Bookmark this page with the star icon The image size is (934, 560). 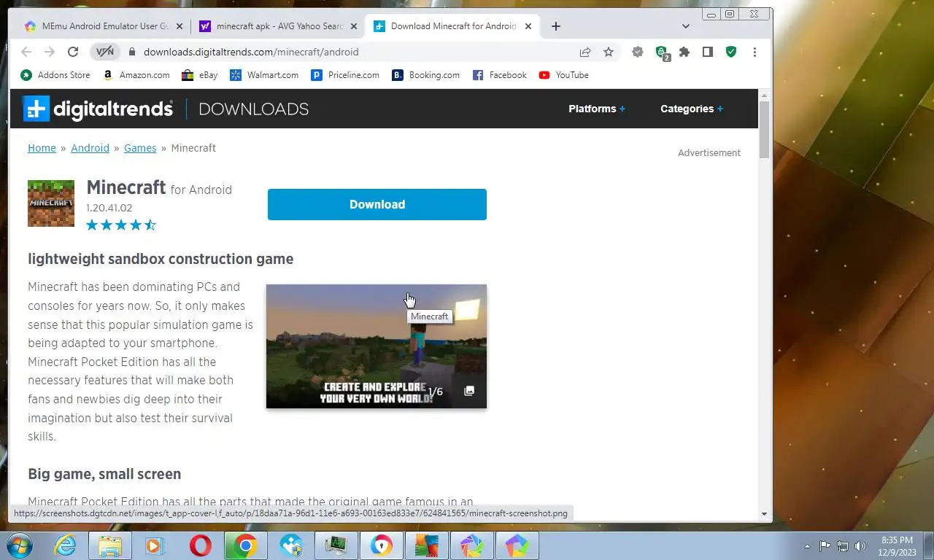[x=609, y=52]
